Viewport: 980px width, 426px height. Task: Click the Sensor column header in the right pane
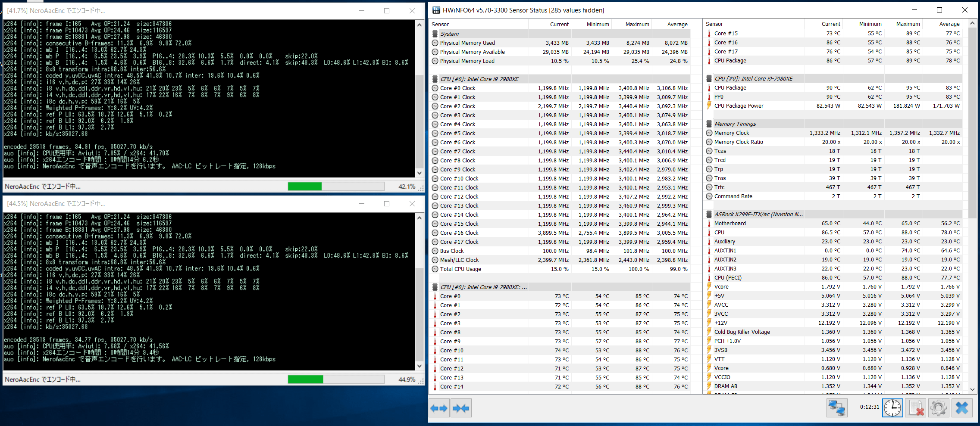pyautogui.click(x=754, y=24)
